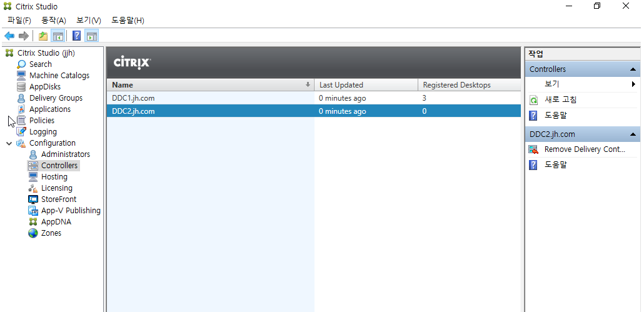Image resolution: width=644 pixels, height=312 pixels.
Task: Click the refresh icon beside 새로 고침
Action: 533,100
